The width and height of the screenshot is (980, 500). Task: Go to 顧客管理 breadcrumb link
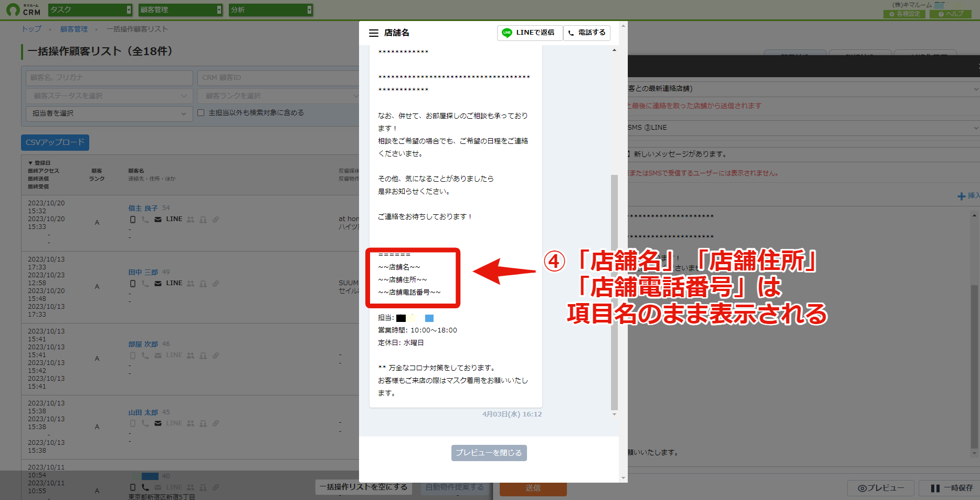pyautogui.click(x=74, y=29)
